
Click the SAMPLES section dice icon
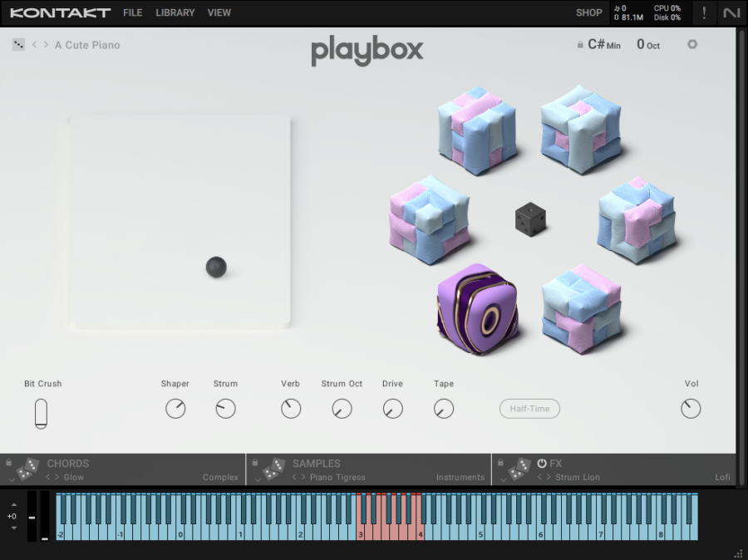click(x=271, y=469)
